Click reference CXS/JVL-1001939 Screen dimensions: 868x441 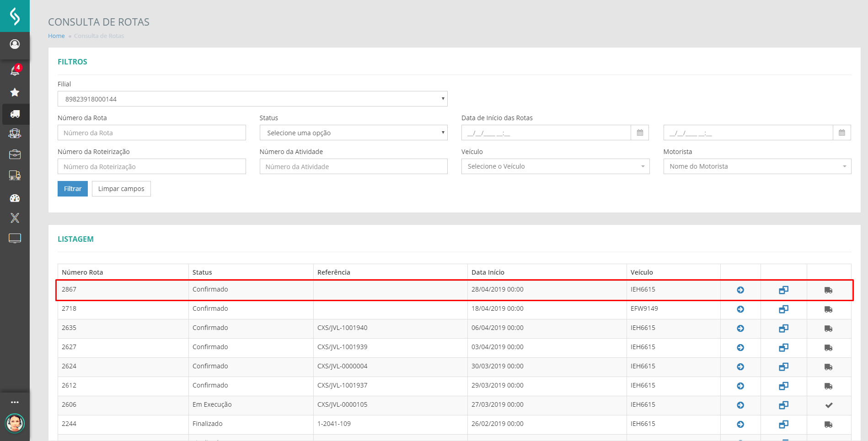[x=343, y=347]
